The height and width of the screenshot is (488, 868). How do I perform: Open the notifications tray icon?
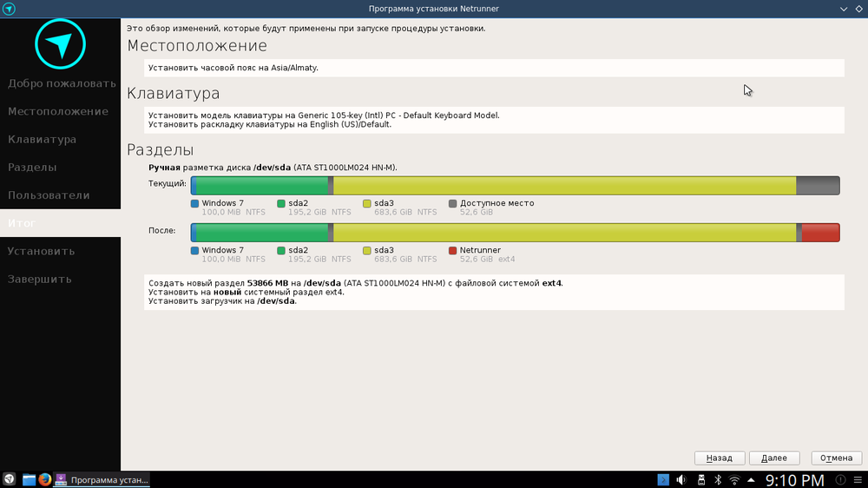(840, 479)
